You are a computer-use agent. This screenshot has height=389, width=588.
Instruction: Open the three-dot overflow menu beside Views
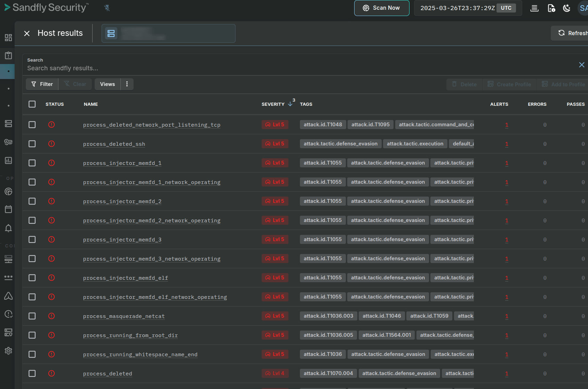coord(127,84)
